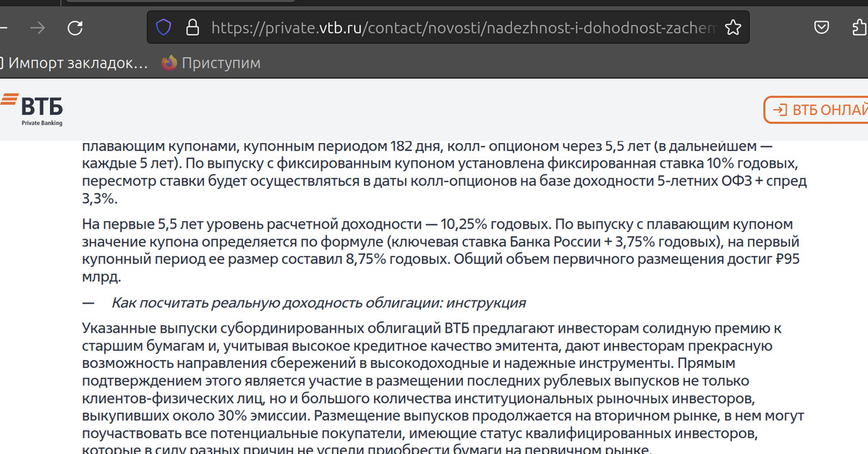Go back using the back arrow
The image size is (868, 454).
click(3, 28)
